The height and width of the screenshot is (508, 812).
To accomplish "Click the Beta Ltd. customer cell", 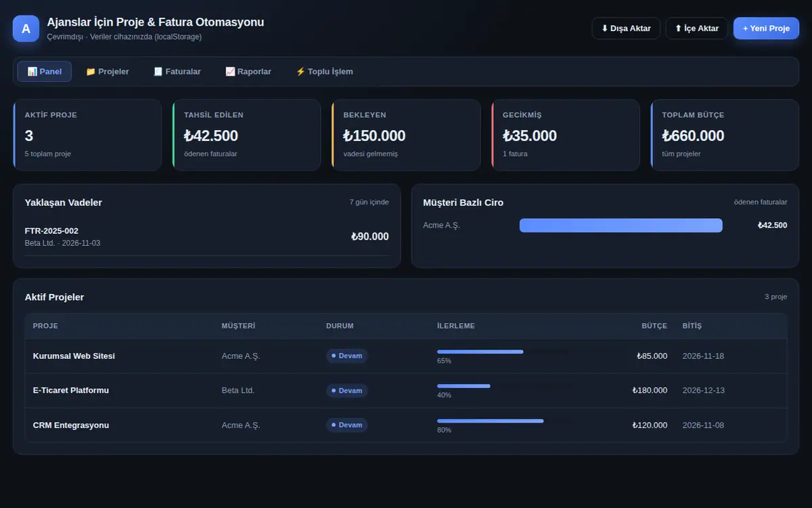I will point(238,391).
